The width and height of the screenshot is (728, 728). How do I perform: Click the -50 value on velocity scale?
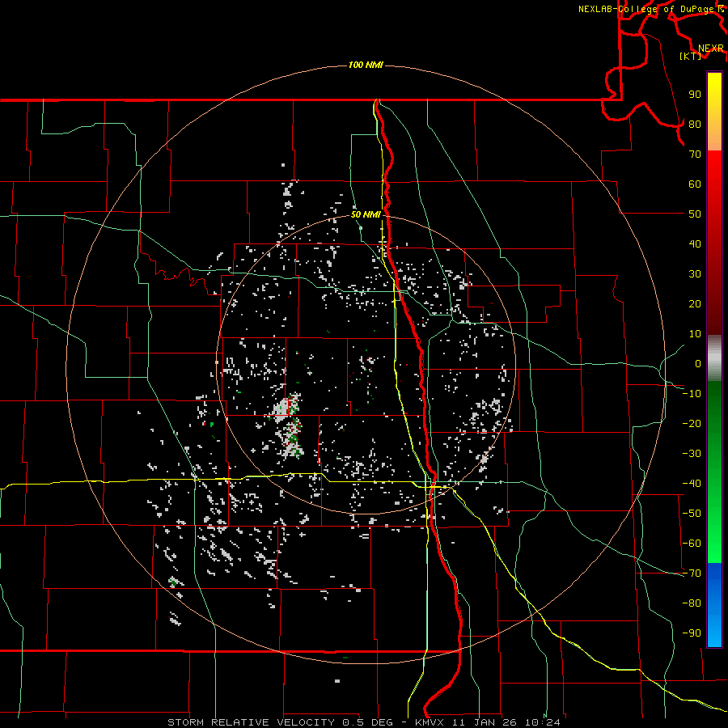click(x=692, y=514)
